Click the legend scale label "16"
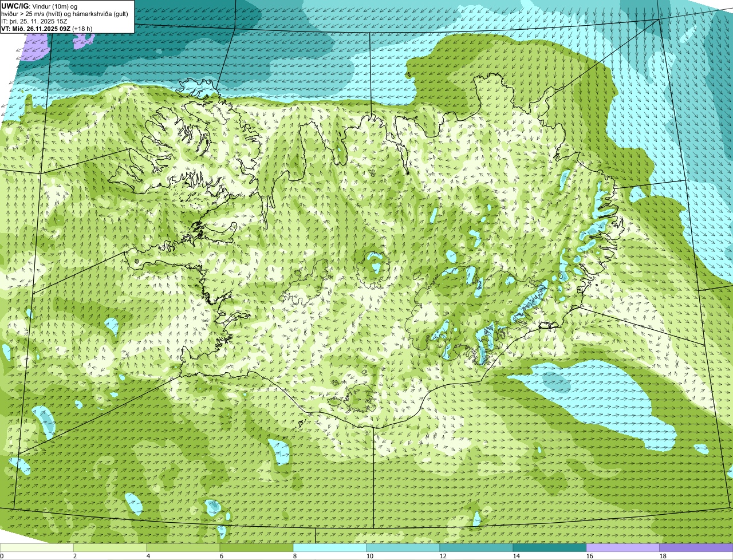733x560 pixels. click(590, 556)
